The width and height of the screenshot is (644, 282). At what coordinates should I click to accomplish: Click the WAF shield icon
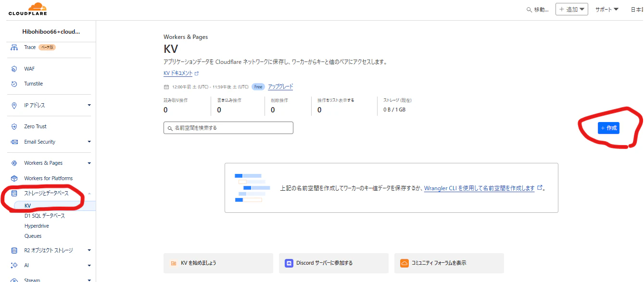click(x=14, y=69)
